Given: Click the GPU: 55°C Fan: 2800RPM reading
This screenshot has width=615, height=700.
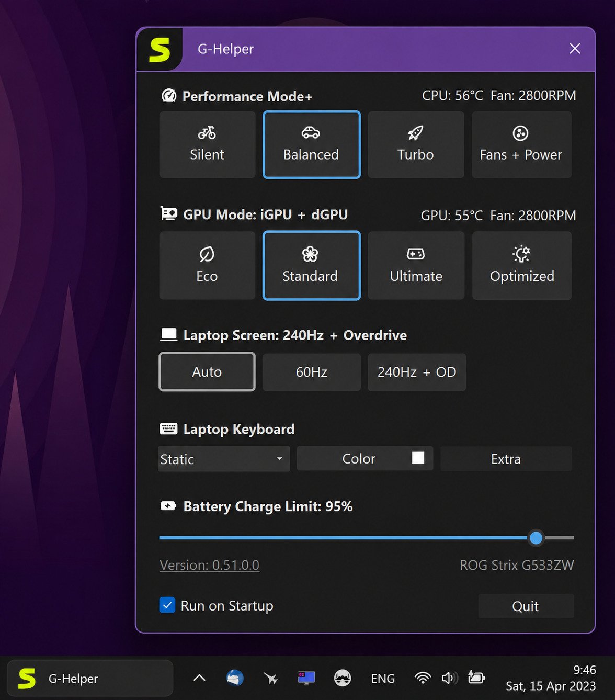Looking at the screenshot, I should 498,216.
